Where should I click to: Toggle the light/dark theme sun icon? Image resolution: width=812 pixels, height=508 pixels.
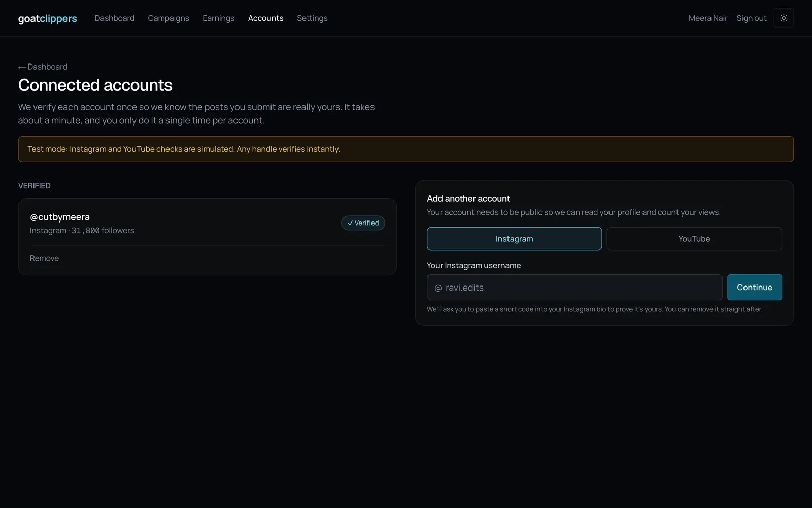click(784, 18)
